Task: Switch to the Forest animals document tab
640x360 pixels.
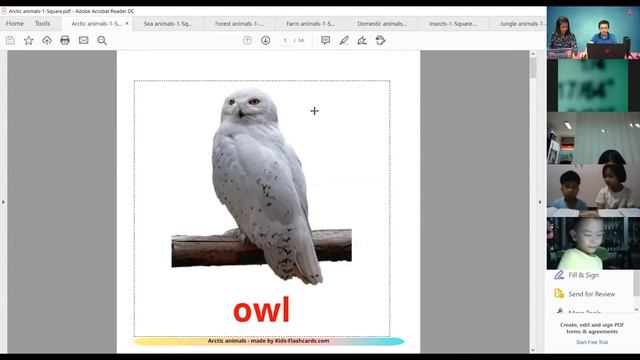Action: 239,24
